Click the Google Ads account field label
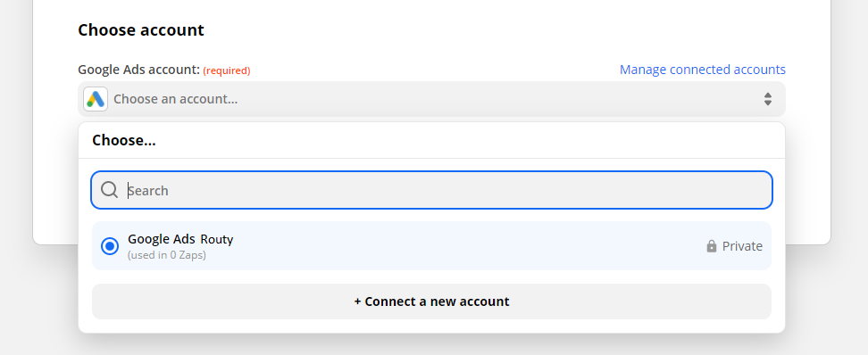The height and width of the screenshot is (355, 868). click(138, 70)
